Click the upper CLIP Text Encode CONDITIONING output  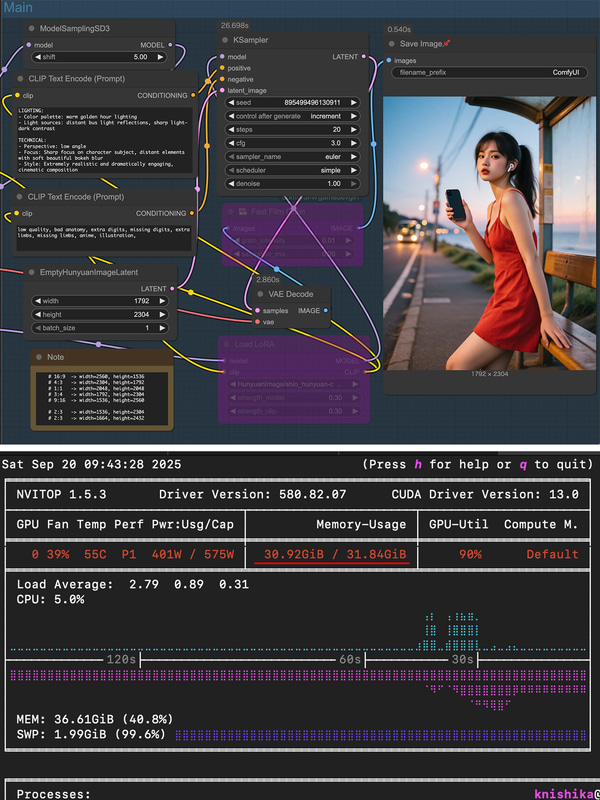pyautogui.click(x=192, y=95)
